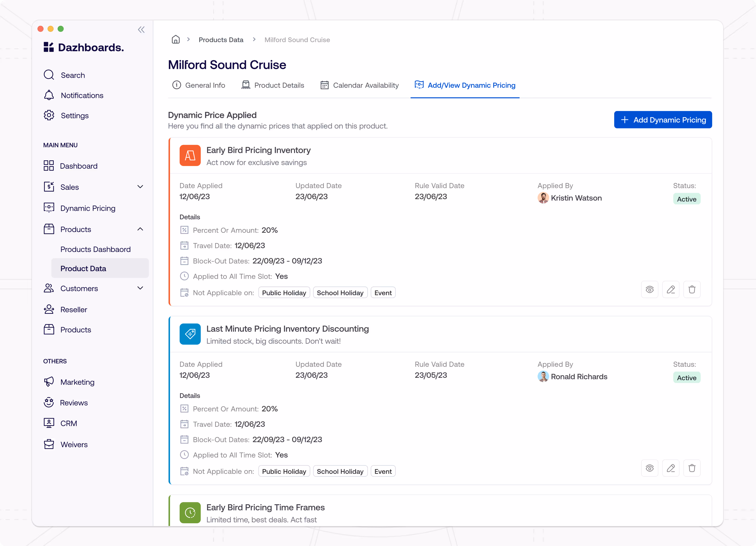
Task: Collapse the Products menu chevron
Action: pos(140,229)
